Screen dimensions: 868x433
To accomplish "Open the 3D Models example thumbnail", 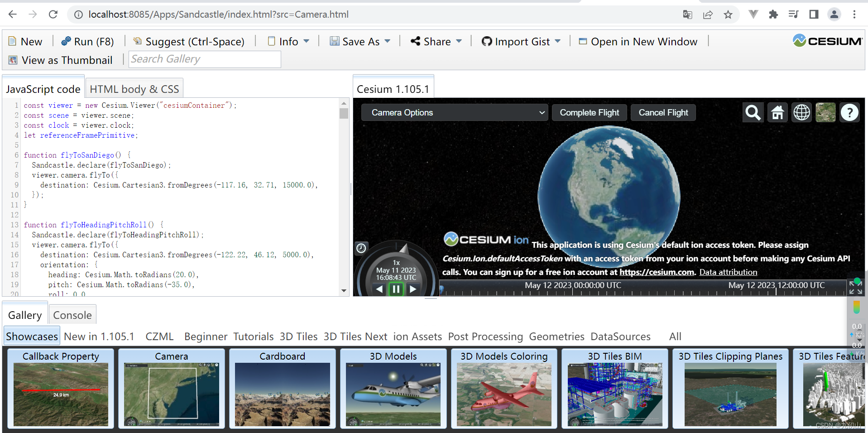I will click(x=393, y=388).
